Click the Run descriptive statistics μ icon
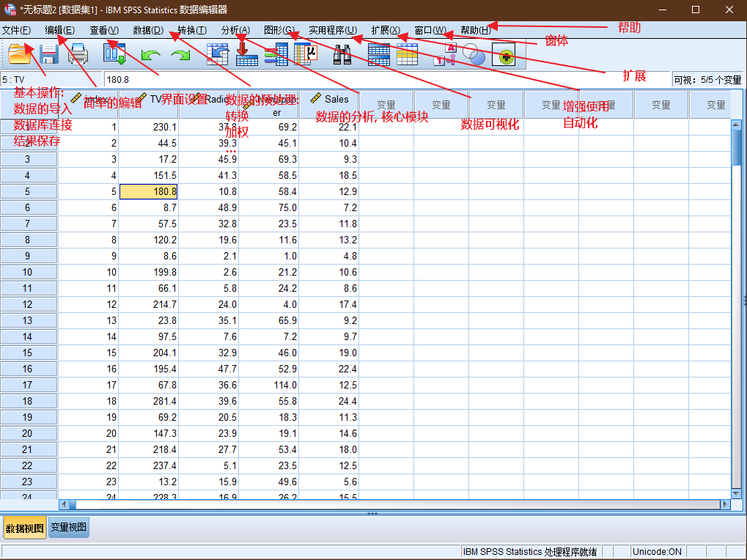Screen dimensions: 747x560 [x=306, y=54]
